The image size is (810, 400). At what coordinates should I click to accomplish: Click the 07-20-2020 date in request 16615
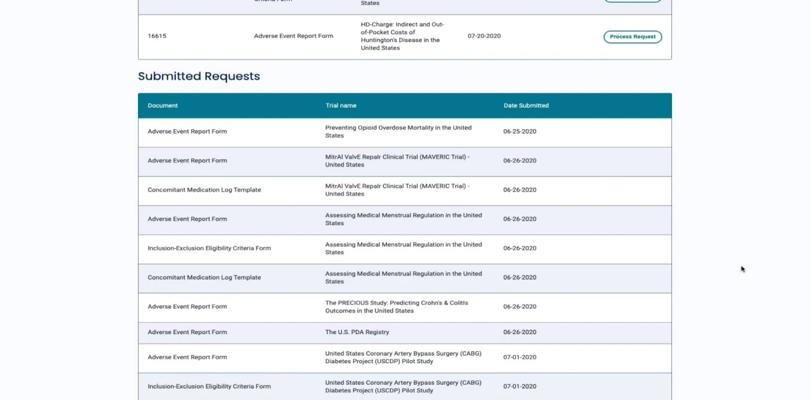coord(484,36)
